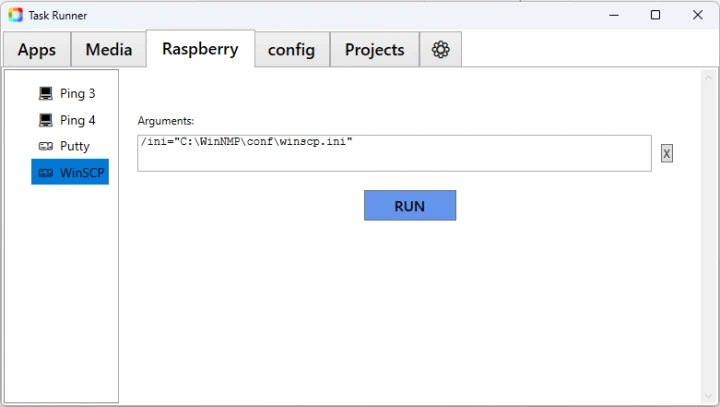Switch to the Media tab
This screenshot has height=407, width=720.
tap(109, 50)
